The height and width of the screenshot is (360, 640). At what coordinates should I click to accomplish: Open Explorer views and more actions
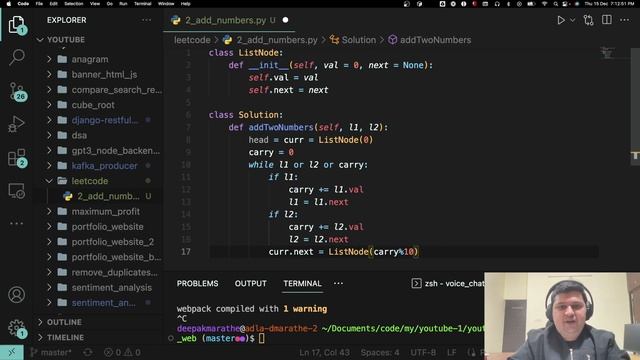pos(146,20)
